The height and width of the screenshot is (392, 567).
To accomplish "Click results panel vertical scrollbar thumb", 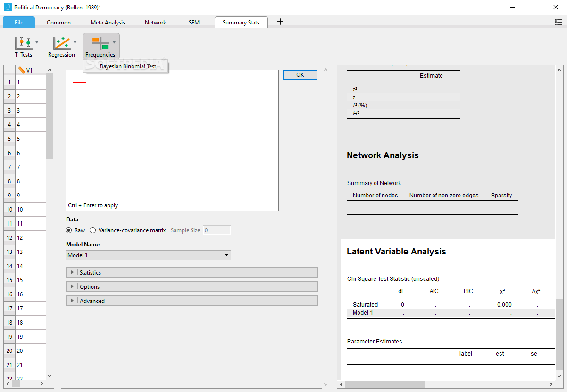I will 559,334.
